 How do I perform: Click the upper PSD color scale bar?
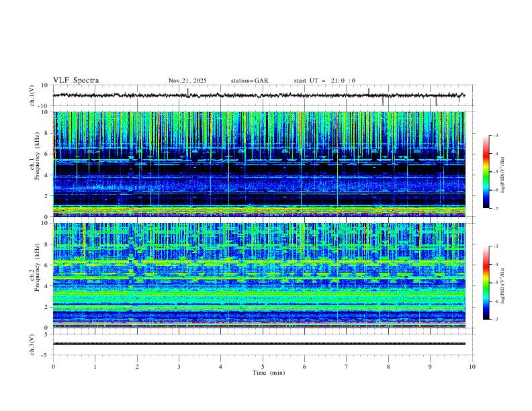click(x=486, y=172)
